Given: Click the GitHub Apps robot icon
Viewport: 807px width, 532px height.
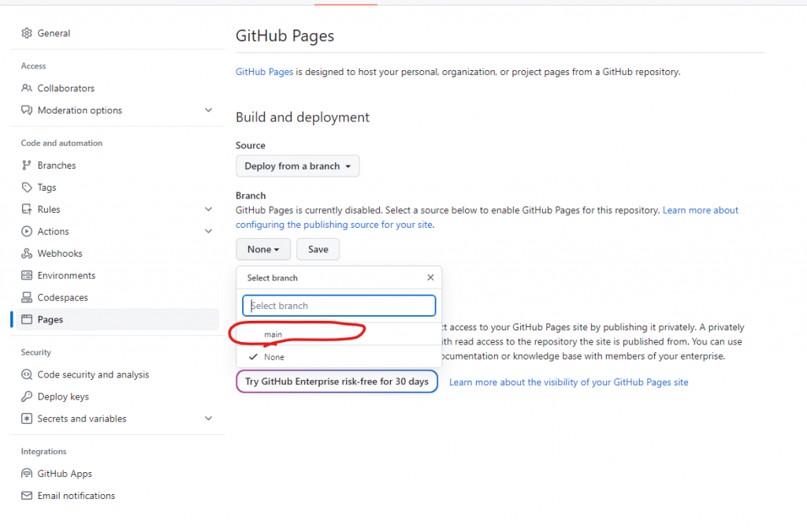Looking at the screenshot, I should pos(27,474).
